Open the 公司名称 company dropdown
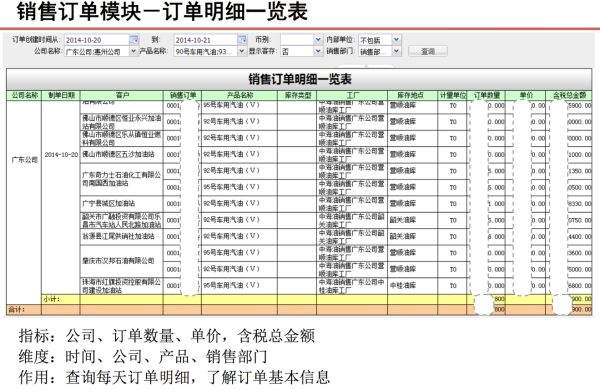600x390 pixels. (134, 51)
